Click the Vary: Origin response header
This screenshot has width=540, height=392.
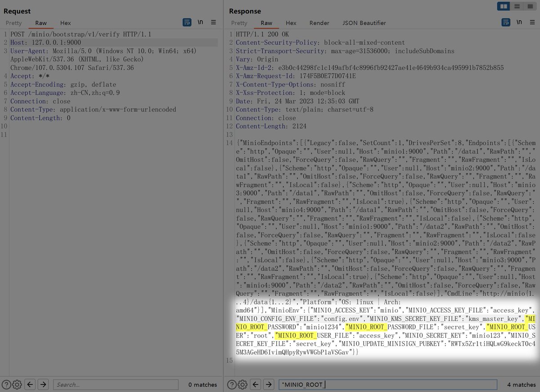(257, 59)
